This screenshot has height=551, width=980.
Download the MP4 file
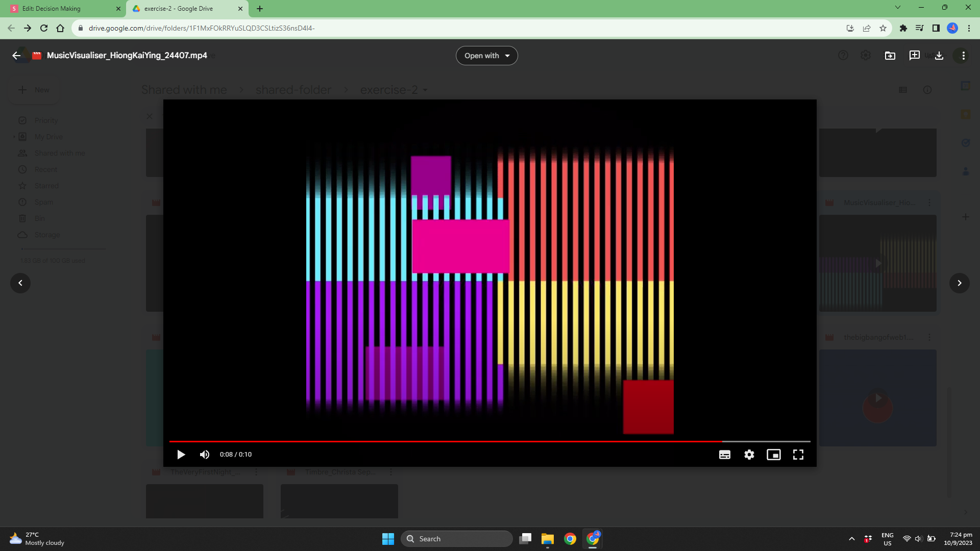pyautogui.click(x=939, y=56)
